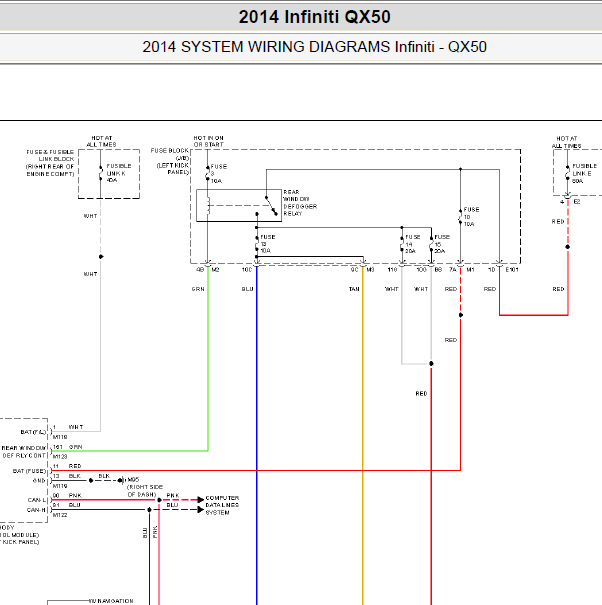Screen dimensions: 602x605
Task: Click connector label 'E101'
Action: 512,270
